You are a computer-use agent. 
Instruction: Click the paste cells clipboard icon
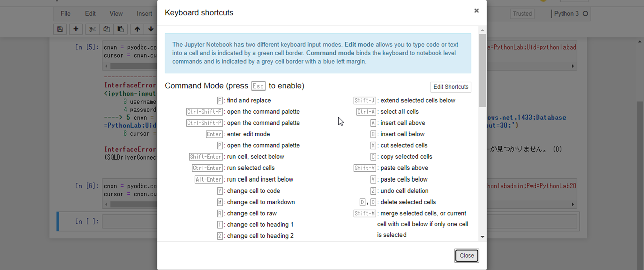pyautogui.click(x=121, y=29)
